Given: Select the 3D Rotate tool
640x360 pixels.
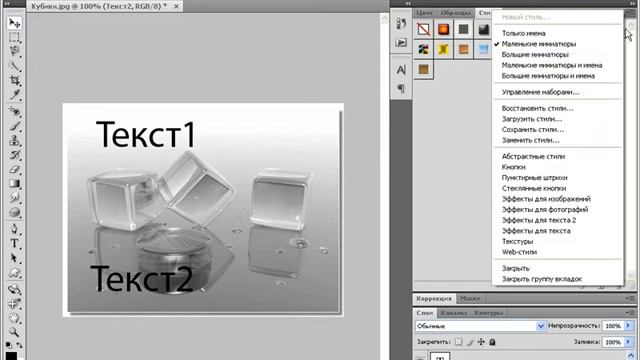Looking at the screenshot, I should coord(14,289).
